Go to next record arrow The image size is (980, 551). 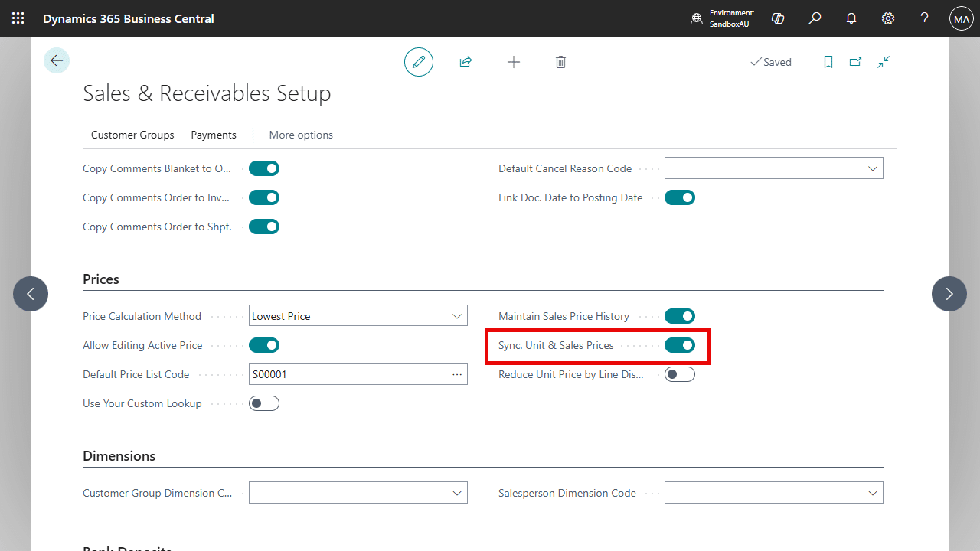[949, 294]
